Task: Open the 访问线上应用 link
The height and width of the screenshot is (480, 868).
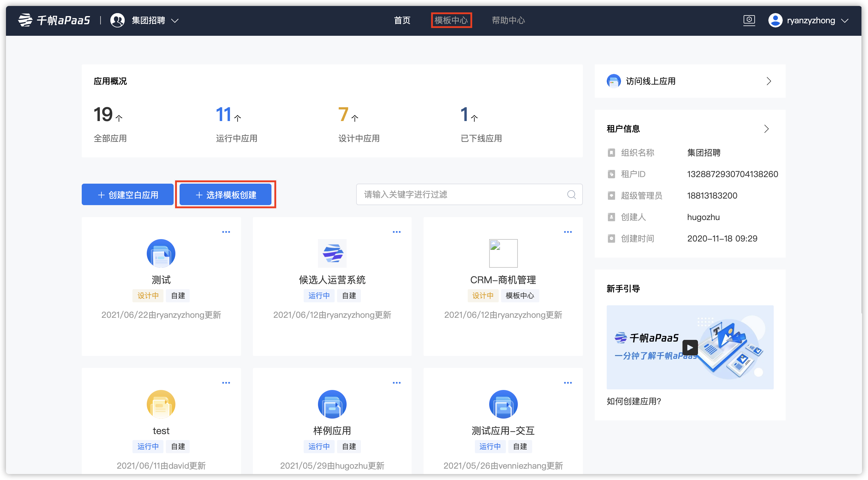Action: (690, 81)
